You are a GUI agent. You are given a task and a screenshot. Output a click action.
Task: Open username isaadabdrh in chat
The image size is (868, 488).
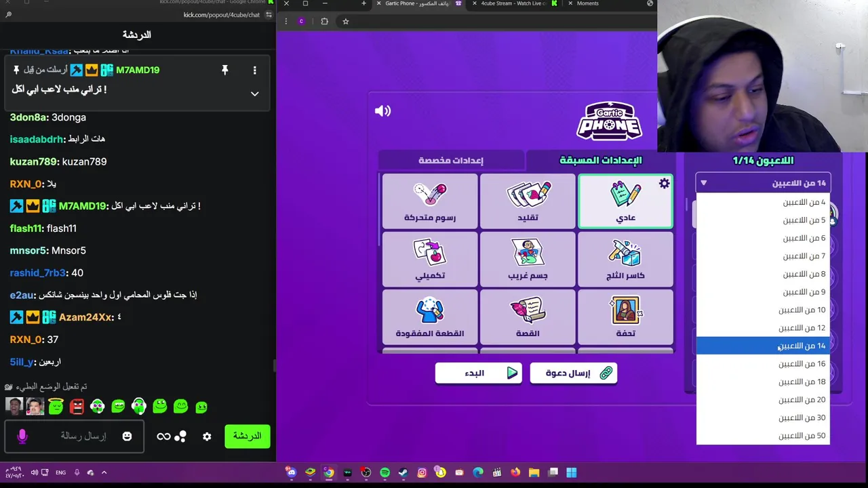click(37, 139)
